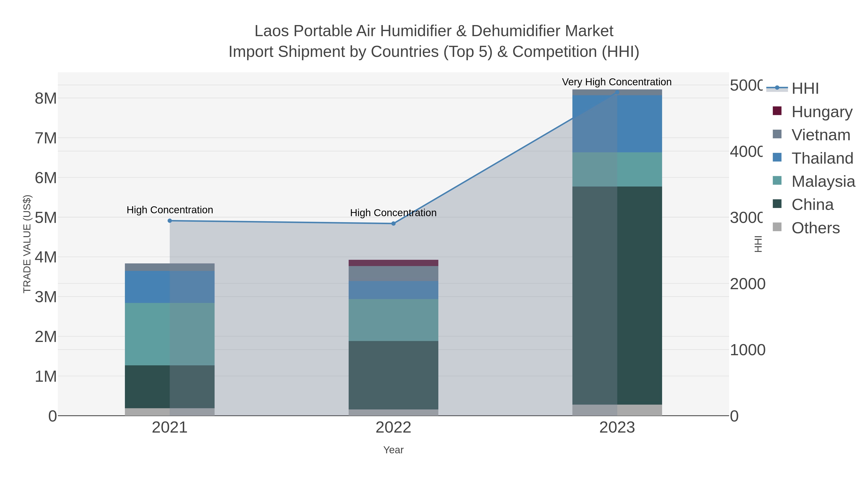Click the China segment of the 2022 bar
Viewport: 868px width, 488px height.
coord(393,375)
